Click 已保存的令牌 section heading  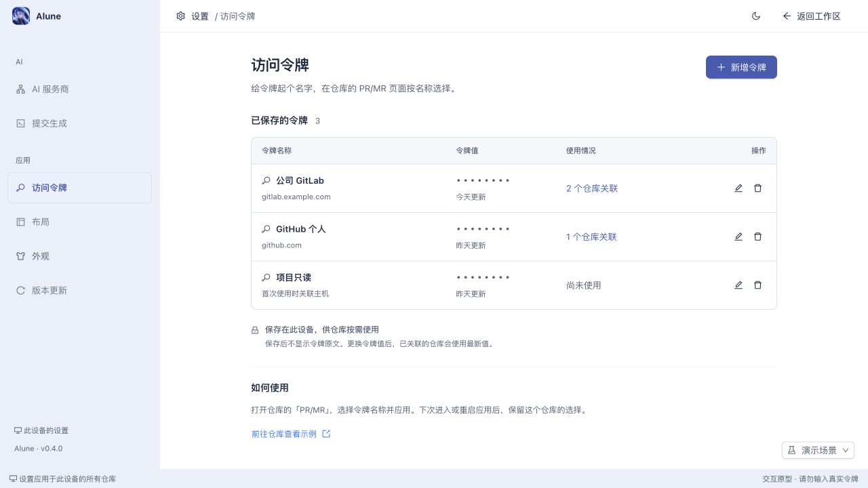279,121
